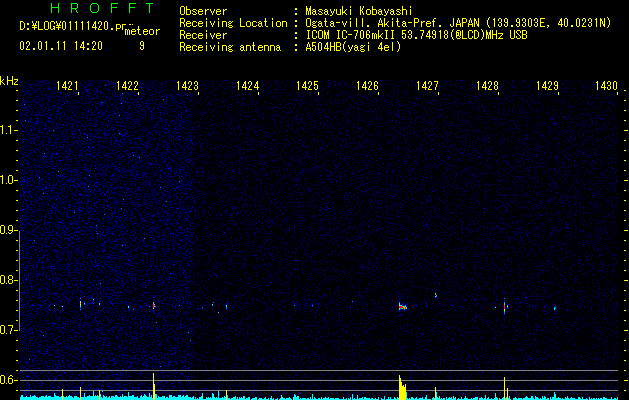
Task: Click the 1422 time axis label
Action: click(x=127, y=86)
